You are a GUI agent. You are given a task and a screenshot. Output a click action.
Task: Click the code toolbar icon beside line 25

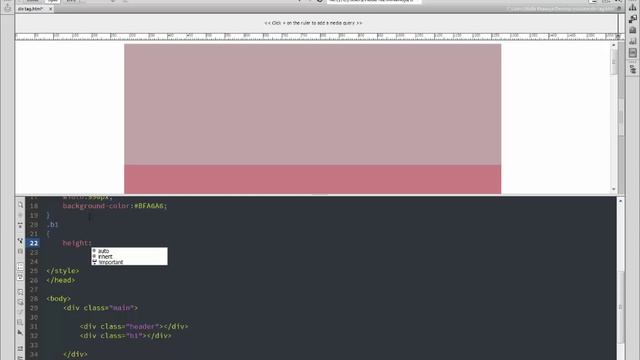point(20,267)
